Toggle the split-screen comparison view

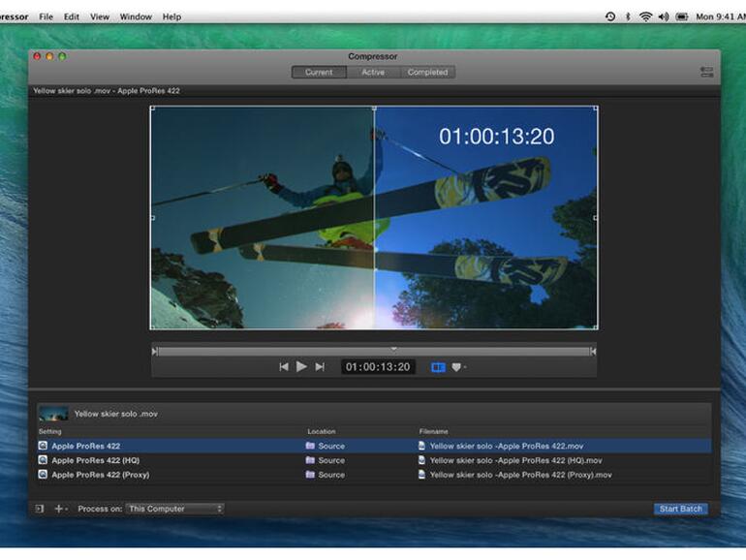coord(438,367)
